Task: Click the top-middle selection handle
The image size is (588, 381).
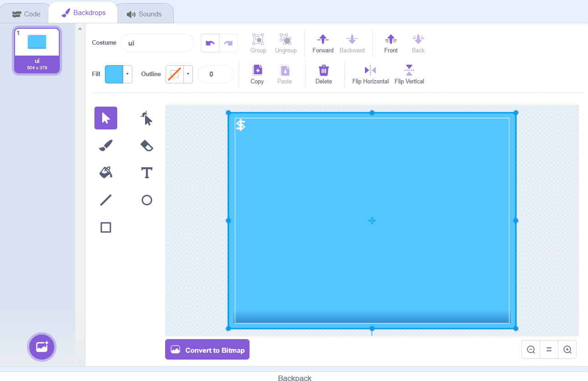Action: tap(372, 113)
